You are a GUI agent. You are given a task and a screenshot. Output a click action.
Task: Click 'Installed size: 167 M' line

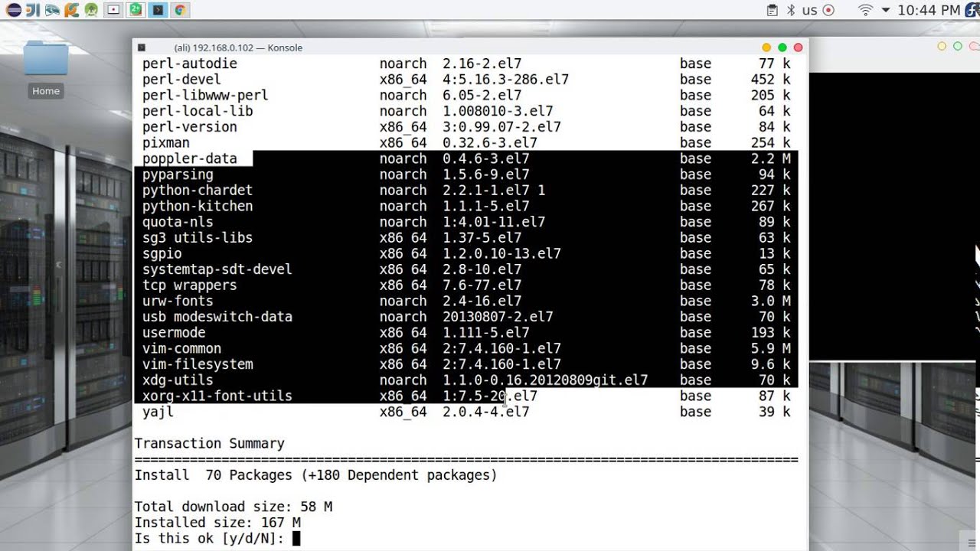[217, 523]
